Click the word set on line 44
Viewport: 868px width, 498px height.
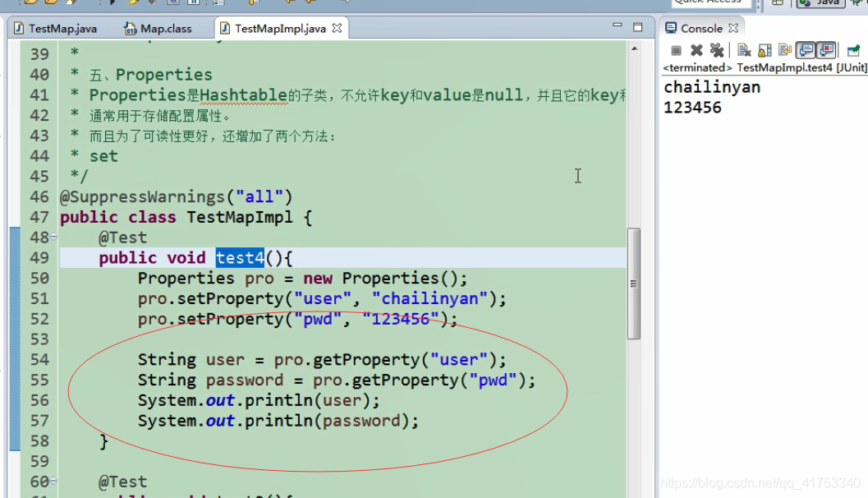(x=103, y=156)
